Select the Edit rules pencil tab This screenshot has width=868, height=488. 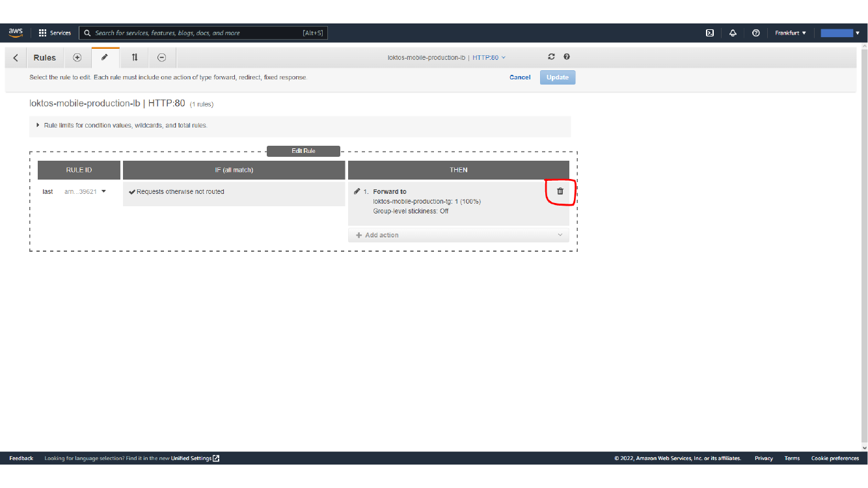(x=105, y=57)
